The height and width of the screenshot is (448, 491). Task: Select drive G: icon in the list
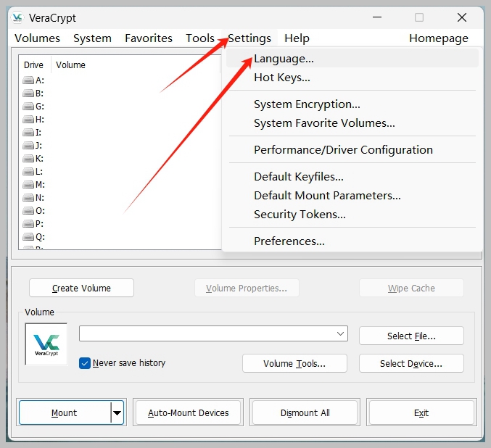(28, 107)
